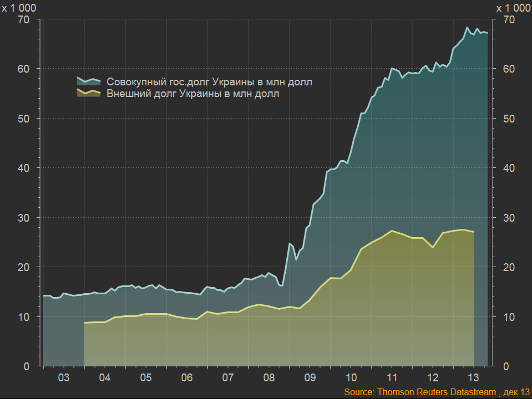The width and height of the screenshot is (532, 399).
Task: Click the 50 label on the left axis
Action: tap(23, 119)
